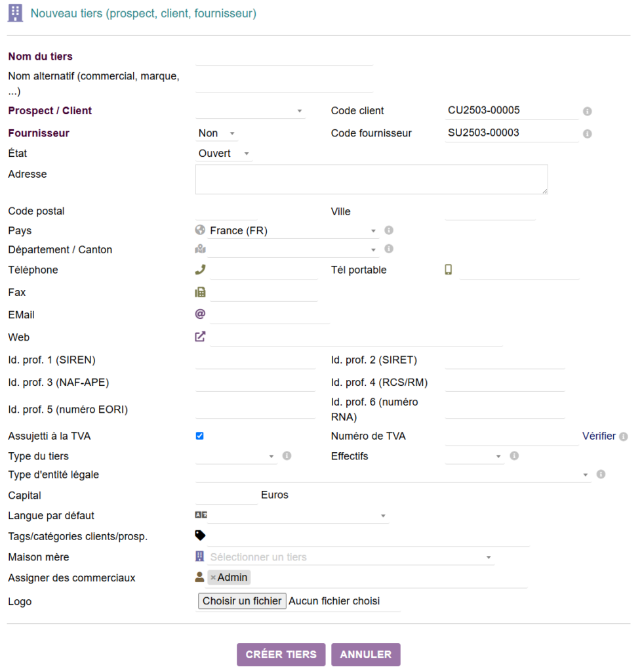
Task: Click the tag icon for Tags/catégories
Action: point(200,535)
